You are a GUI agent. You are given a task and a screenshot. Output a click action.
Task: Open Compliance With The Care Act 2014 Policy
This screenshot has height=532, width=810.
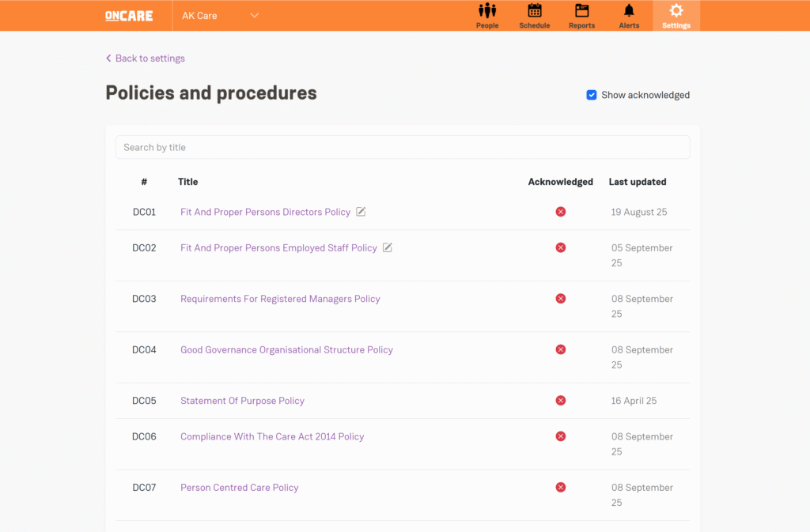[x=272, y=436]
